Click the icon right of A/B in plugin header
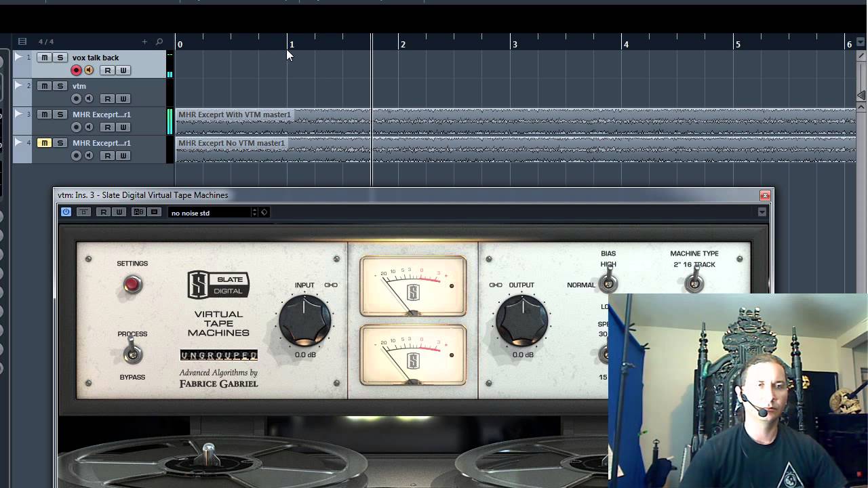This screenshot has width=868, height=488. [155, 212]
